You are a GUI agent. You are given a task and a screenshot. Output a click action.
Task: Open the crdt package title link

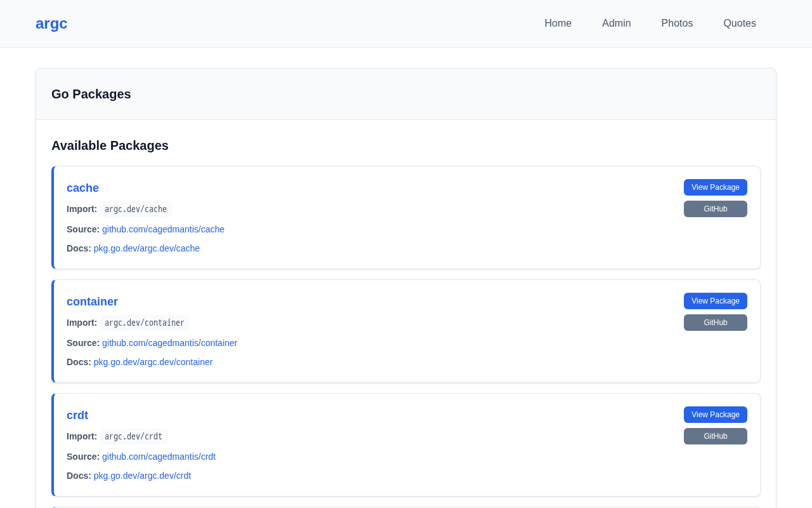77,415
